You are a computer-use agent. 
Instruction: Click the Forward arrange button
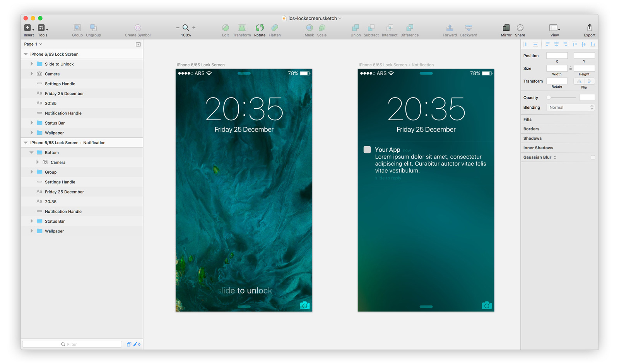tap(450, 28)
